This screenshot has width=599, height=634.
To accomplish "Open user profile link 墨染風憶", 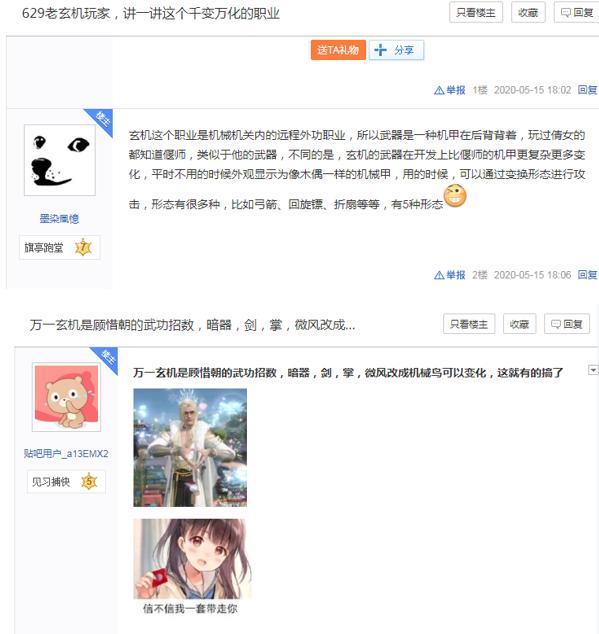I will (x=59, y=219).
